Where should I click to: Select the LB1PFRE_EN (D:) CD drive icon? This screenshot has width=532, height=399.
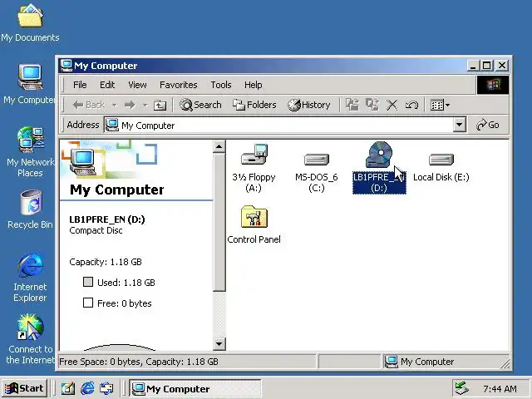coord(379,155)
